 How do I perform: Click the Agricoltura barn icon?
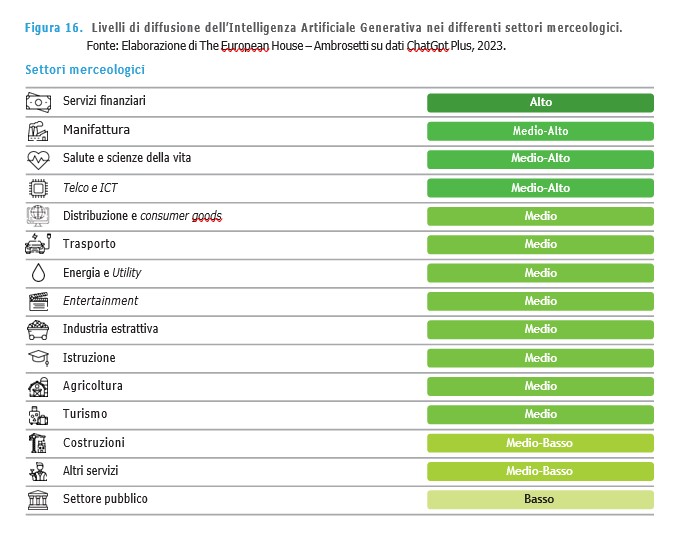pyautogui.click(x=38, y=386)
